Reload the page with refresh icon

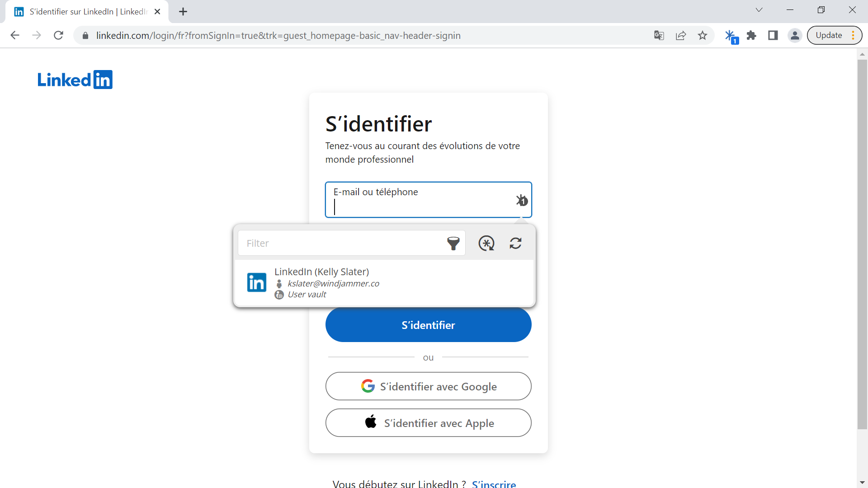tap(58, 35)
